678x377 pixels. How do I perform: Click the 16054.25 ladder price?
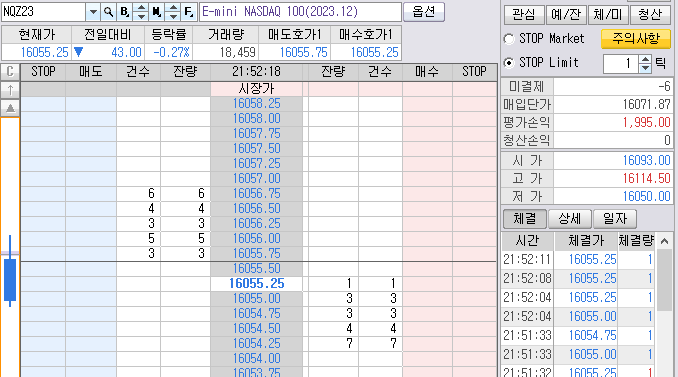coord(256,344)
